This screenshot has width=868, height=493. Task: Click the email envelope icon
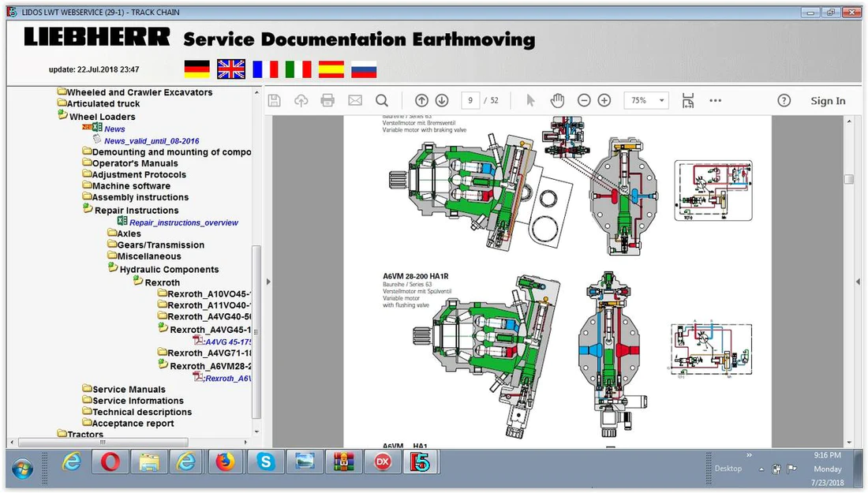click(x=355, y=100)
